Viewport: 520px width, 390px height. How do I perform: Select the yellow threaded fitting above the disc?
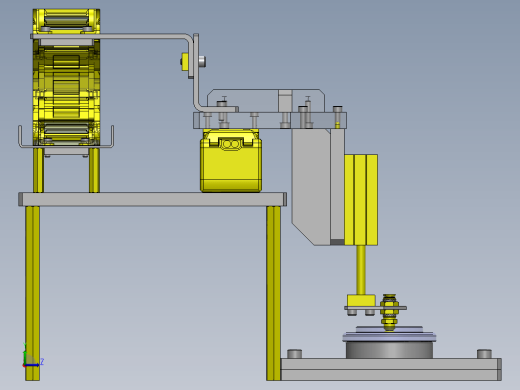click(389, 312)
